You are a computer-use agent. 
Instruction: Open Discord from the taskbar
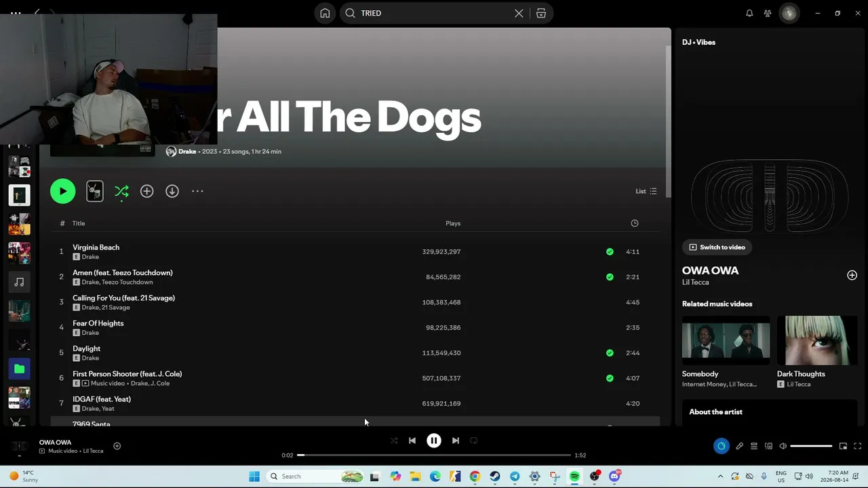point(614,476)
